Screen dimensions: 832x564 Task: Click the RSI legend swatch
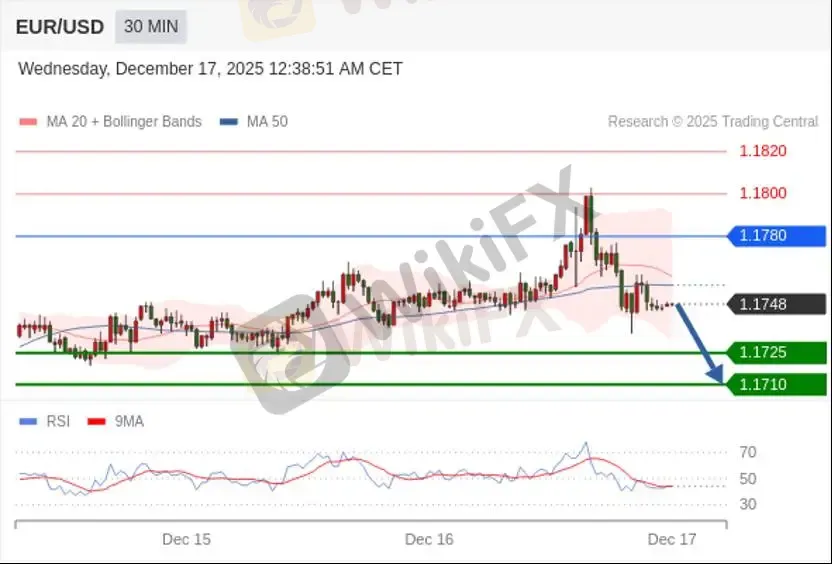coord(28,422)
